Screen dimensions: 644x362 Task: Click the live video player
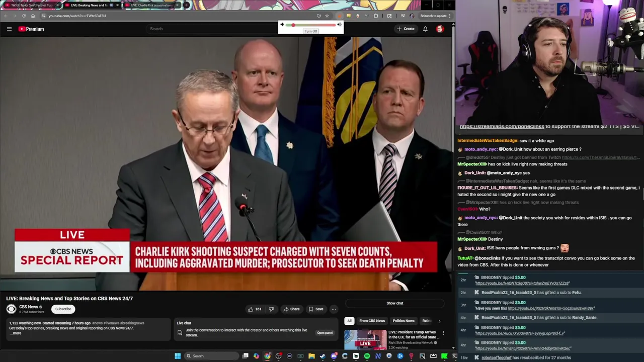point(226,164)
